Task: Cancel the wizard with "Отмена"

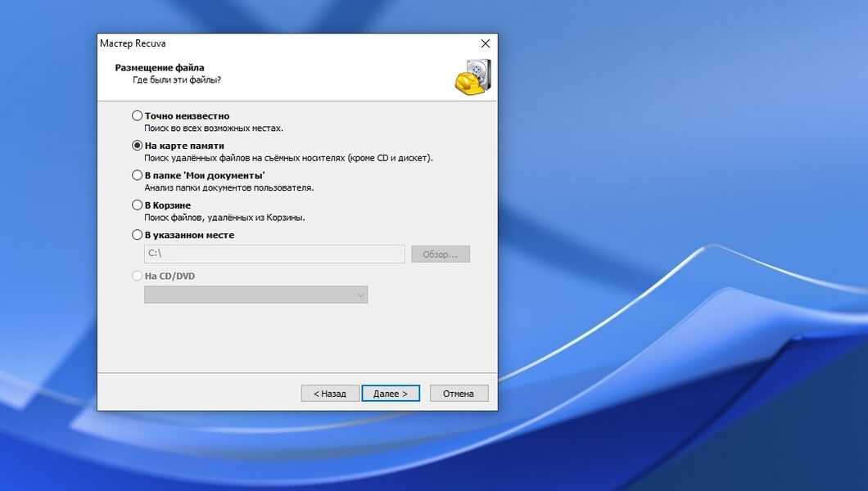Action: (459, 394)
